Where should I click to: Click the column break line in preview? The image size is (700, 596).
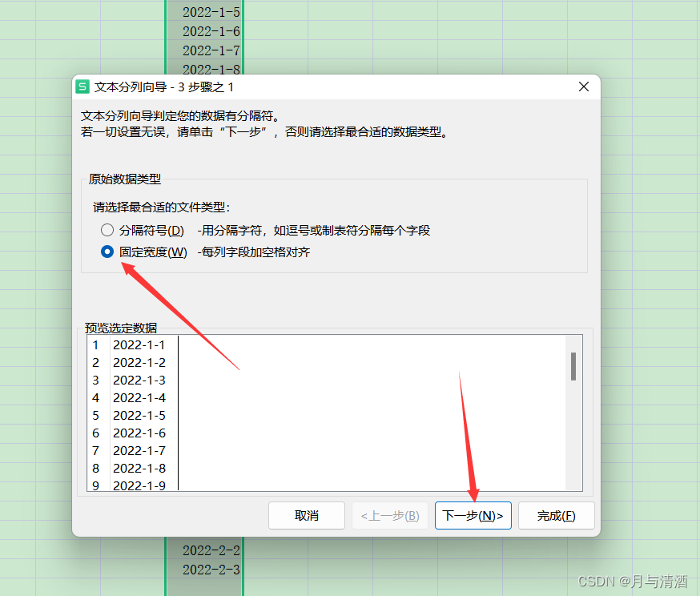coord(178,413)
